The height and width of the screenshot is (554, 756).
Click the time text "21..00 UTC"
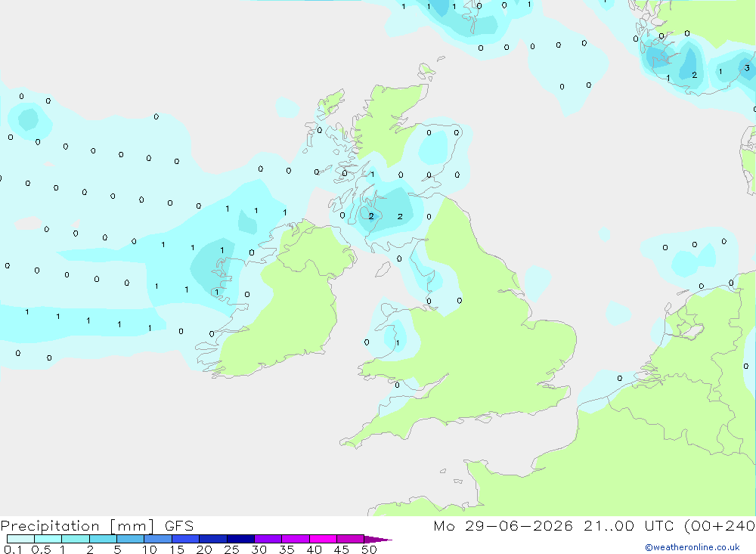pyautogui.click(x=628, y=525)
